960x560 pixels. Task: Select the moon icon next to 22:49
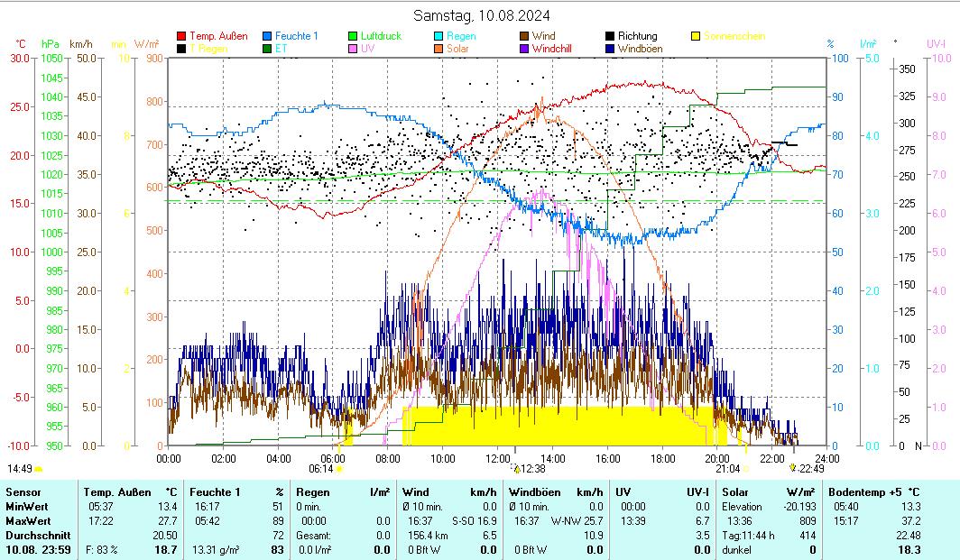point(792,468)
